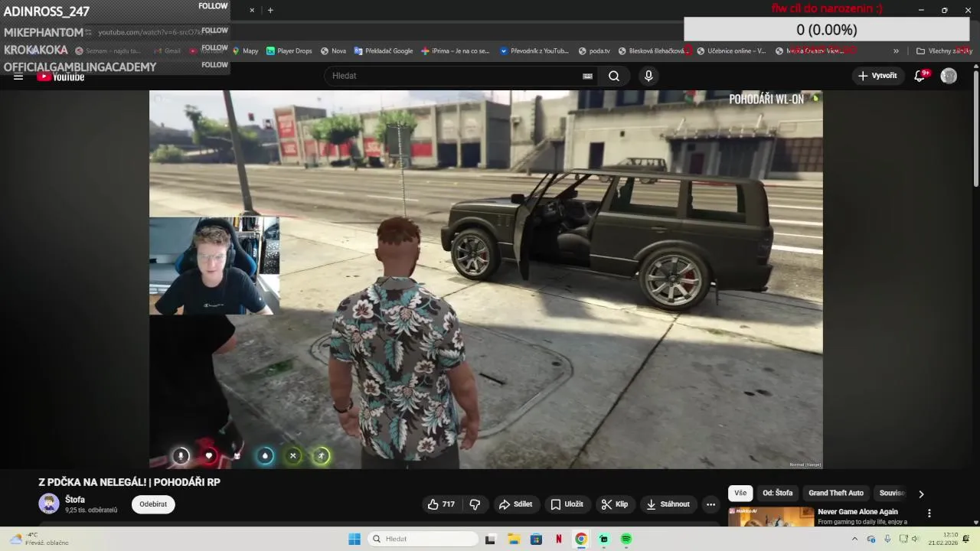This screenshot has height=551, width=980.
Task: Open the taskbar clock and date
Action: [x=943, y=539]
